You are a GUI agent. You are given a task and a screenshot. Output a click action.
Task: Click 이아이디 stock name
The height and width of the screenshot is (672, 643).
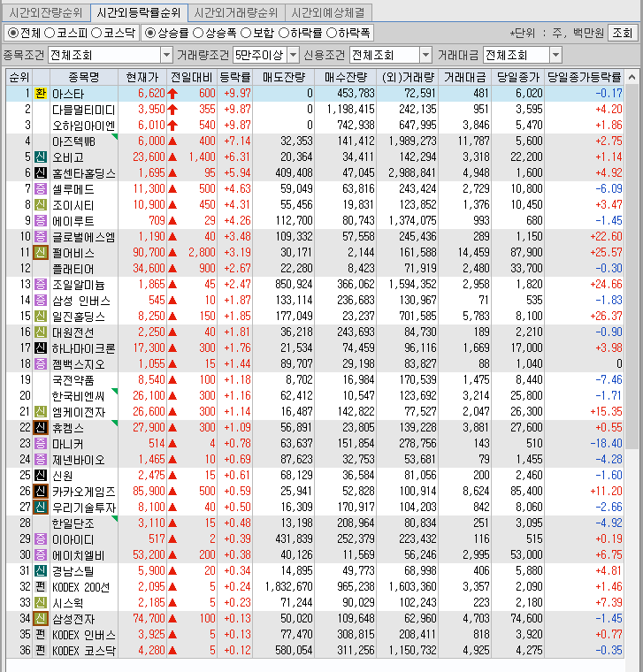click(73, 539)
